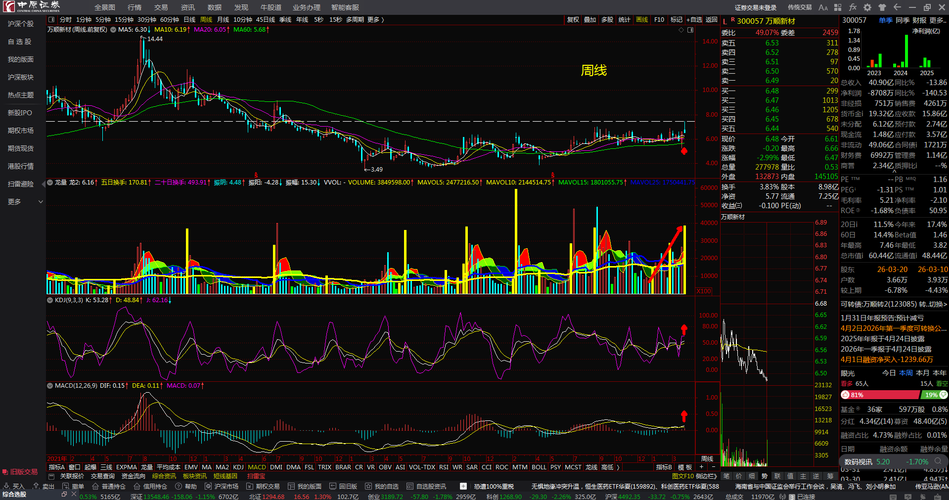Click the MACD indicator settings circle
The width and height of the screenshot is (949, 500).
click(50, 385)
